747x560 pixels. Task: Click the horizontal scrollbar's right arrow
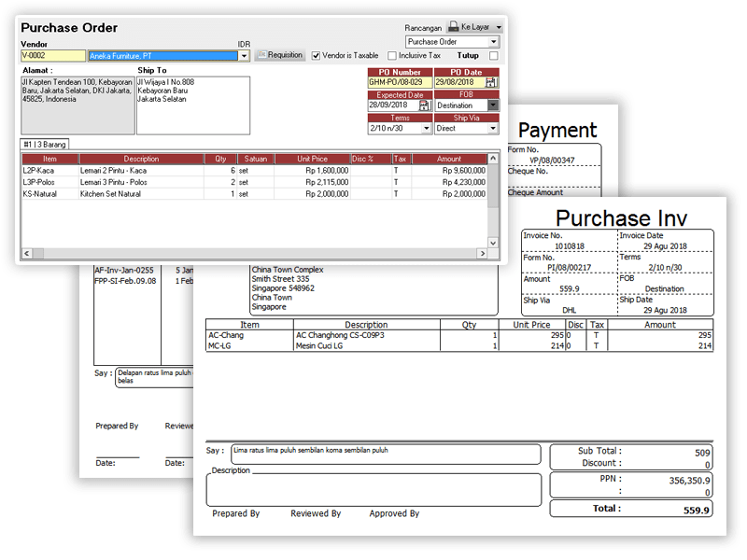pos(482,254)
